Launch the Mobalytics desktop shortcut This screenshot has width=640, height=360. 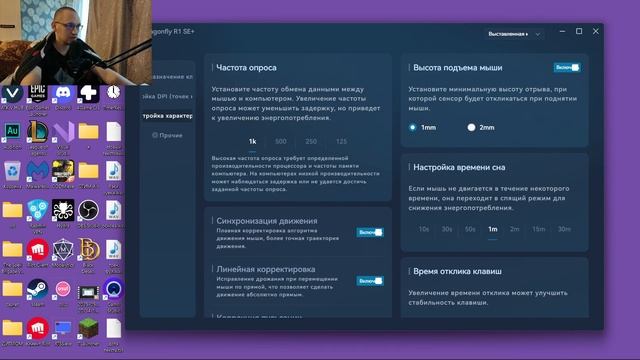pos(63,249)
